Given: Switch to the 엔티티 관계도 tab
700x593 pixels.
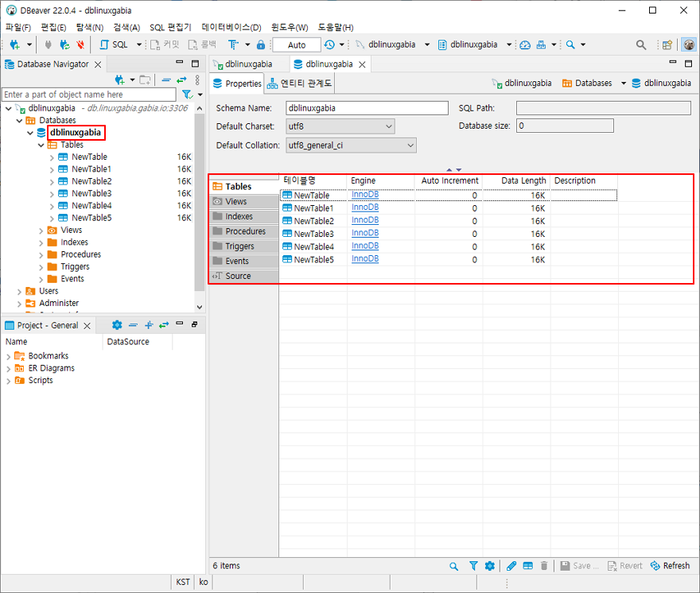Looking at the screenshot, I should (299, 83).
